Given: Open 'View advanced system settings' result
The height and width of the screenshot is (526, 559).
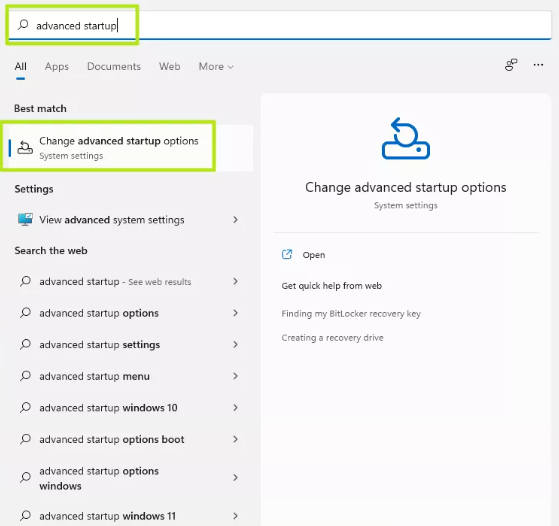Looking at the screenshot, I should (127, 220).
